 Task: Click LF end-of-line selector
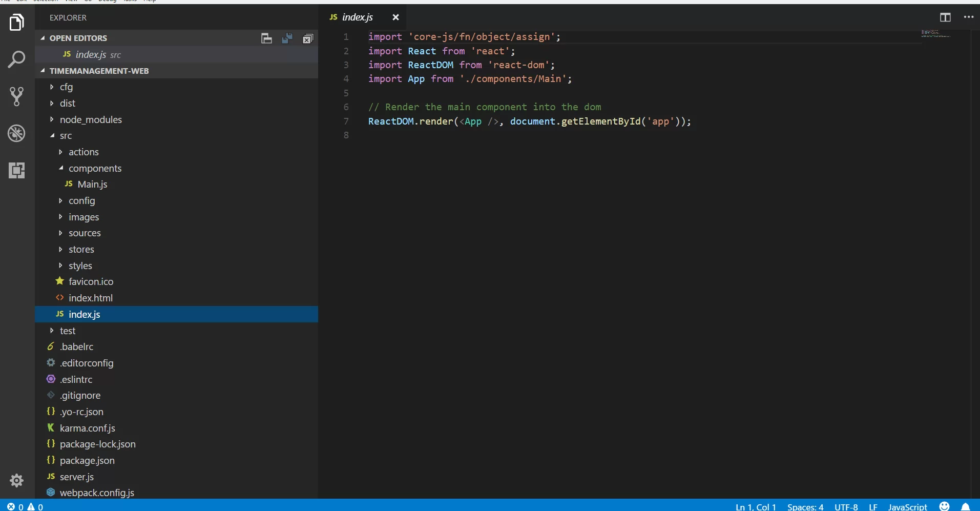click(873, 506)
